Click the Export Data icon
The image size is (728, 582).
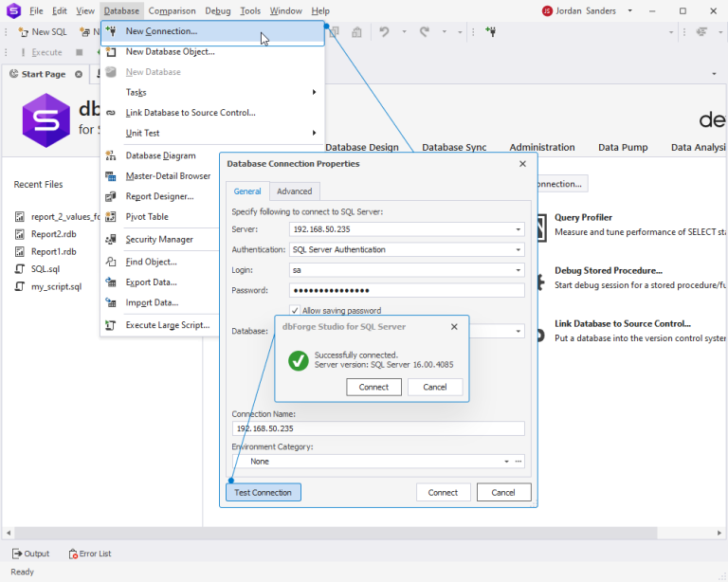click(111, 282)
